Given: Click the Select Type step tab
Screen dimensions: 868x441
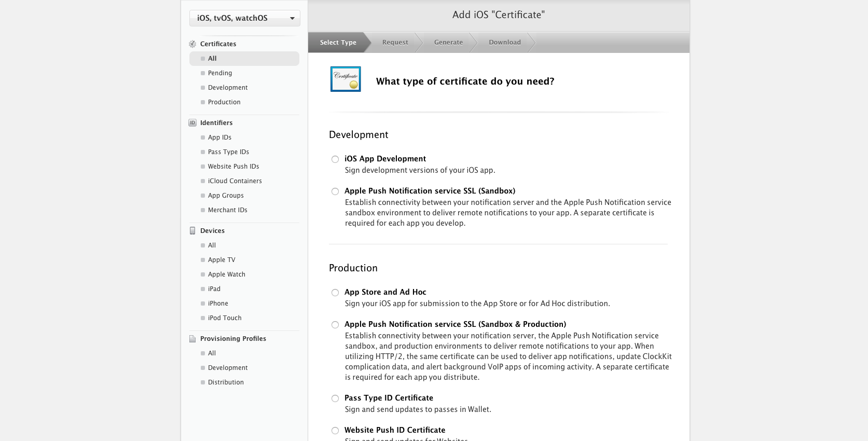Looking at the screenshot, I should pos(338,43).
